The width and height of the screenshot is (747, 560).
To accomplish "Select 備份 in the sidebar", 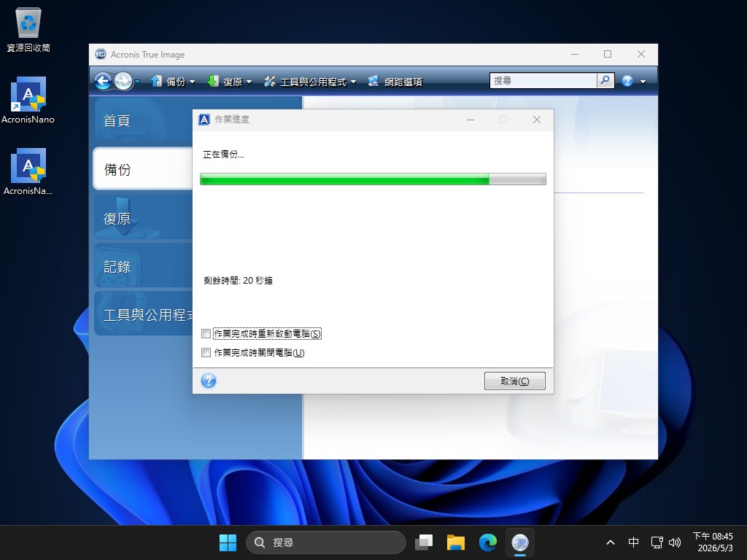I will coord(143,169).
